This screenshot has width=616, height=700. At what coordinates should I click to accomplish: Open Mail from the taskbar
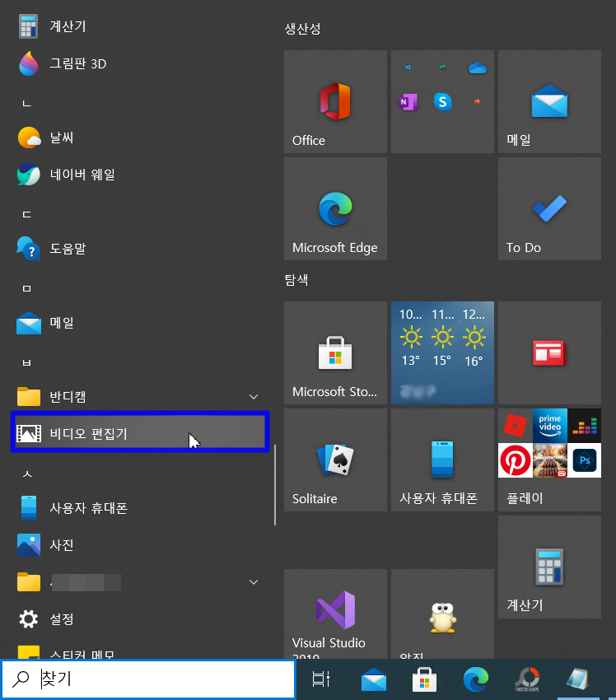click(374, 679)
